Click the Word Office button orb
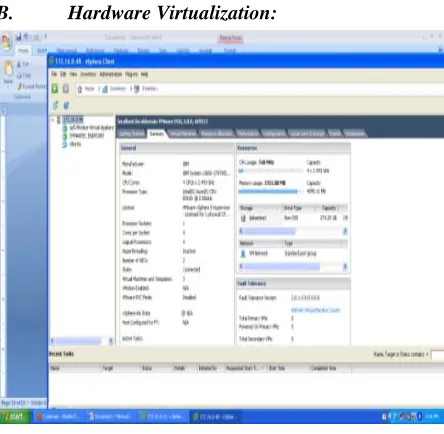 (6, 42)
